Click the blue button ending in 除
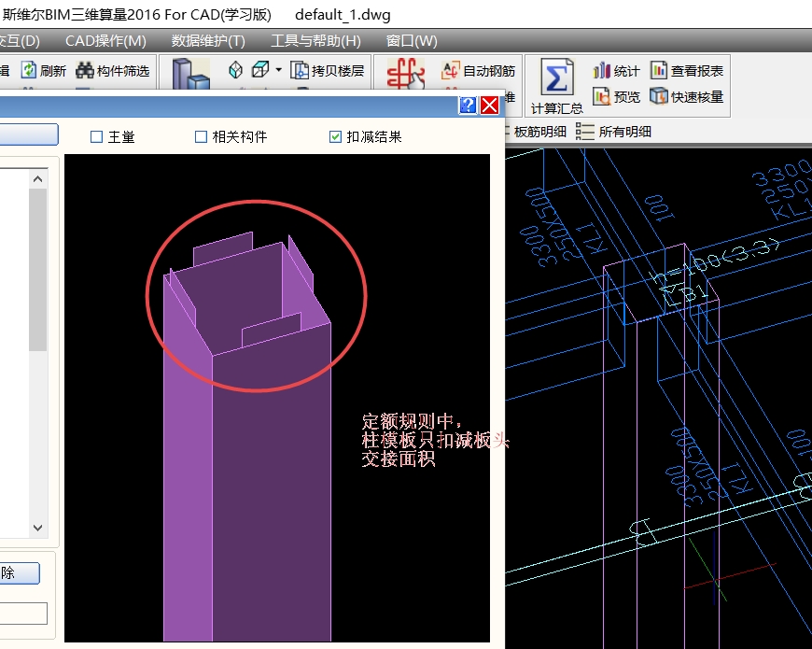812x649 pixels. pos(20,572)
